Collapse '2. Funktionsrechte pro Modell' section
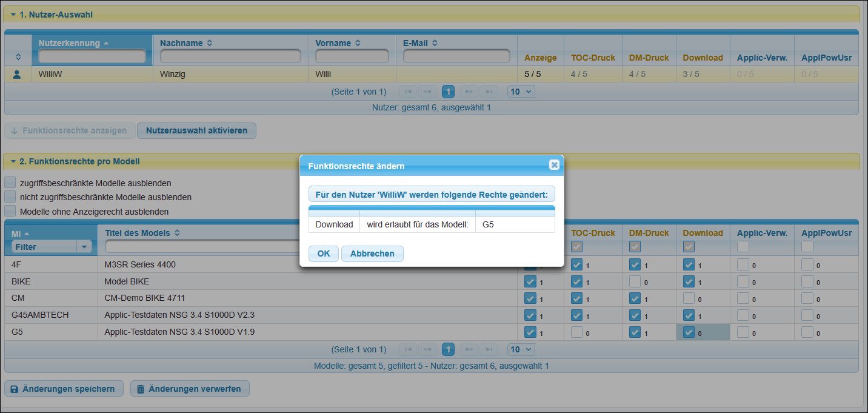Viewport: 868px width, 413px height. 13,161
